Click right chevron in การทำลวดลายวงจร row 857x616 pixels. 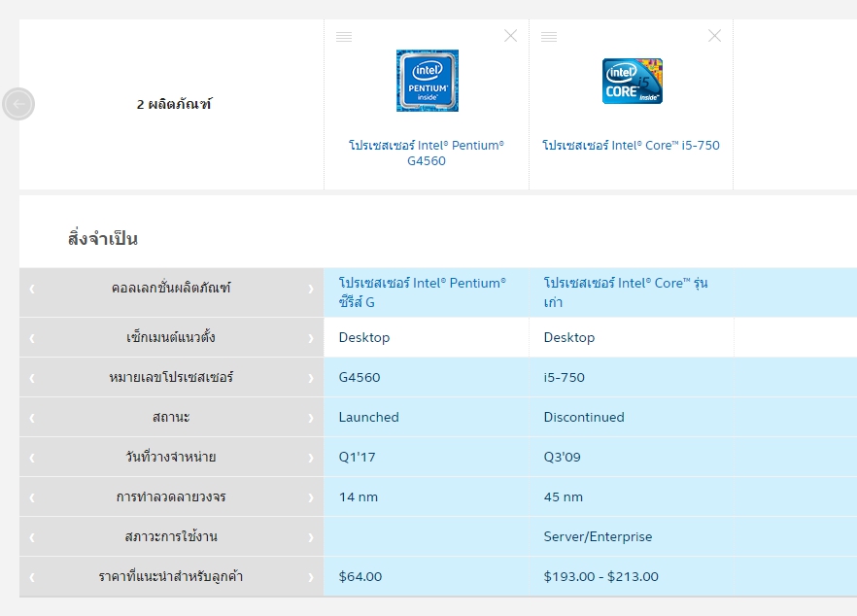311,497
